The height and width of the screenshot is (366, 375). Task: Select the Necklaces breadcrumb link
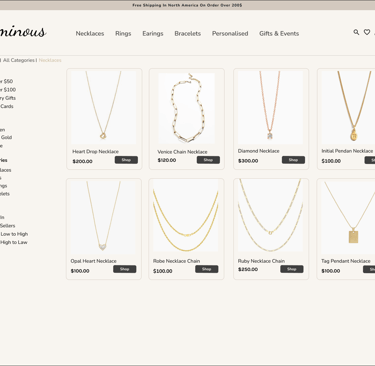click(x=50, y=60)
